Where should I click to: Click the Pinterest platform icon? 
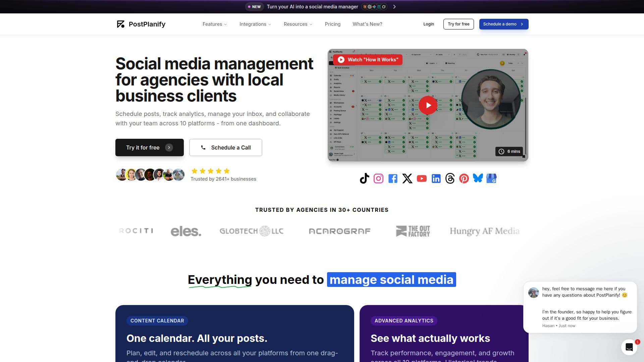[x=464, y=178]
